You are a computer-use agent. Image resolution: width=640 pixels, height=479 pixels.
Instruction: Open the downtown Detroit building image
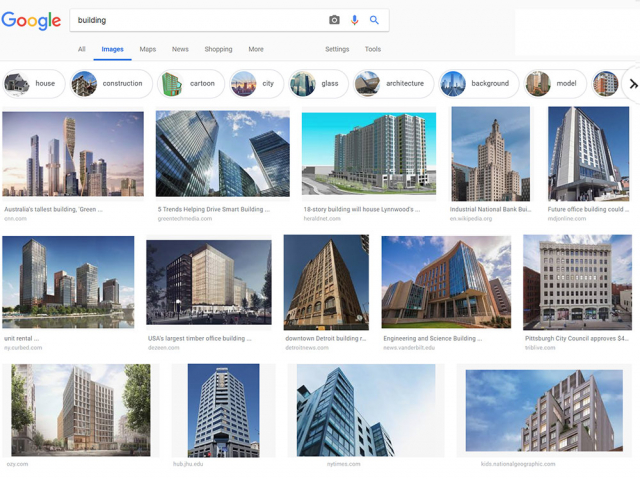[326, 282]
